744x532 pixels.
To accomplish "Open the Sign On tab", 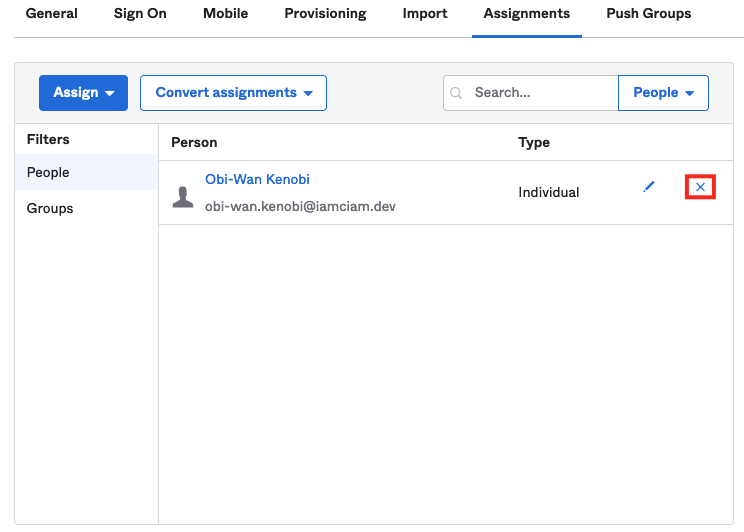I will [x=140, y=14].
